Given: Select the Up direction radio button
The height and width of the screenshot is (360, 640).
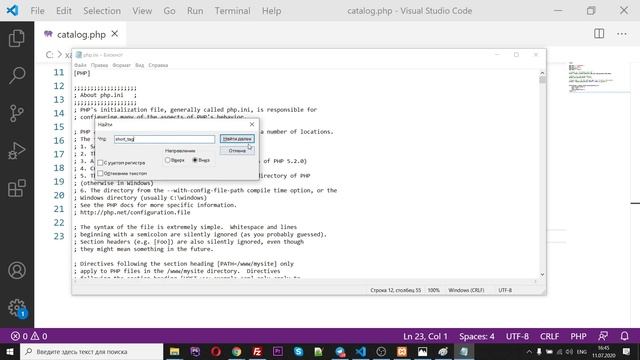Looking at the screenshot, I should click(167, 160).
